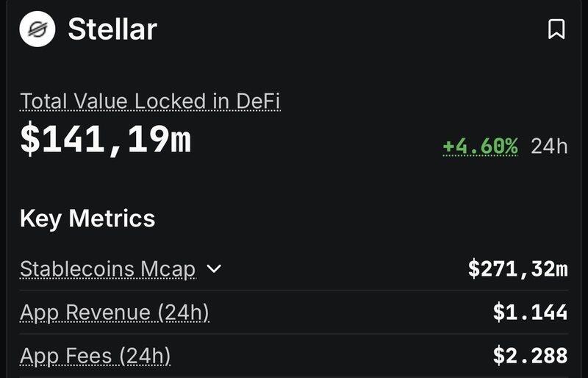Click the Stellar rocket logo icon

(x=37, y=29)
